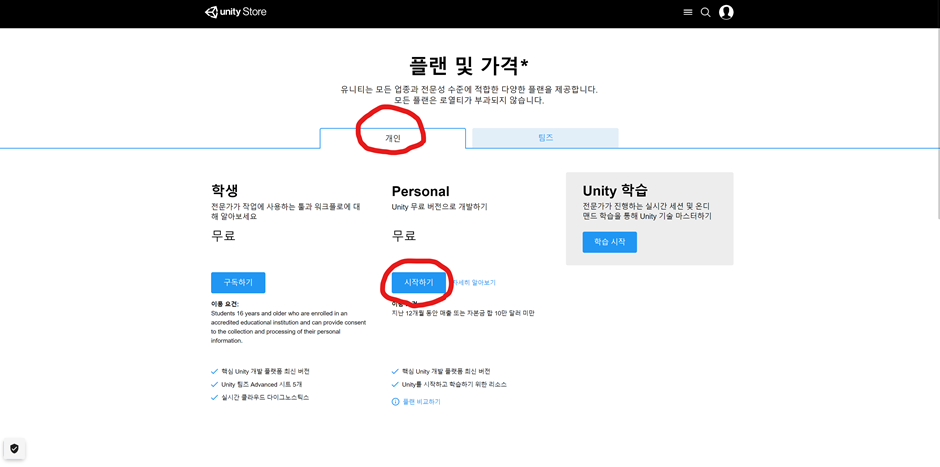Open the 플랜 비교하기 link
The height and width of the screenshot is (467, 940).
click(x=421, y=402)
